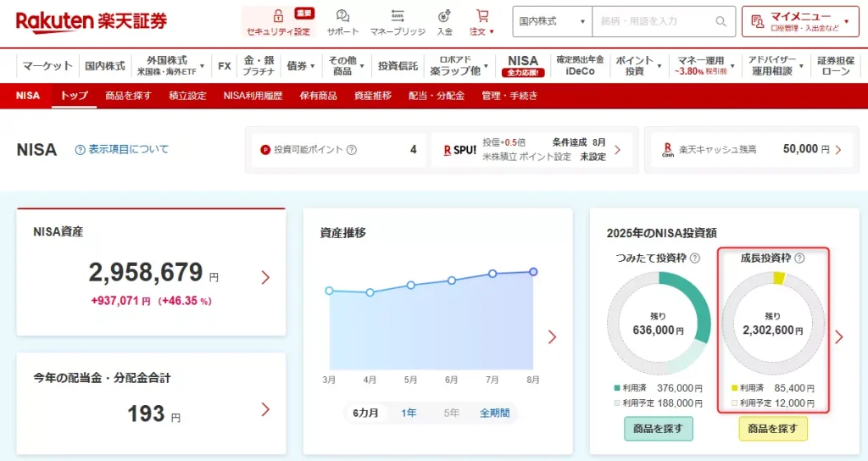This screenshot has width=868, height=461.
Task: Click help icon beside つみたて投資枠
Action: 695,258
